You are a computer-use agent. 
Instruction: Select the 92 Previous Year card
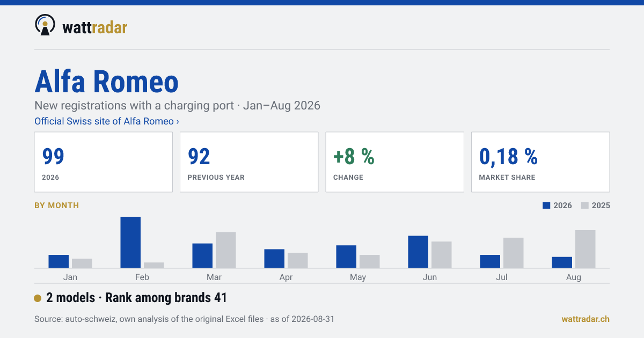point(249,162)
